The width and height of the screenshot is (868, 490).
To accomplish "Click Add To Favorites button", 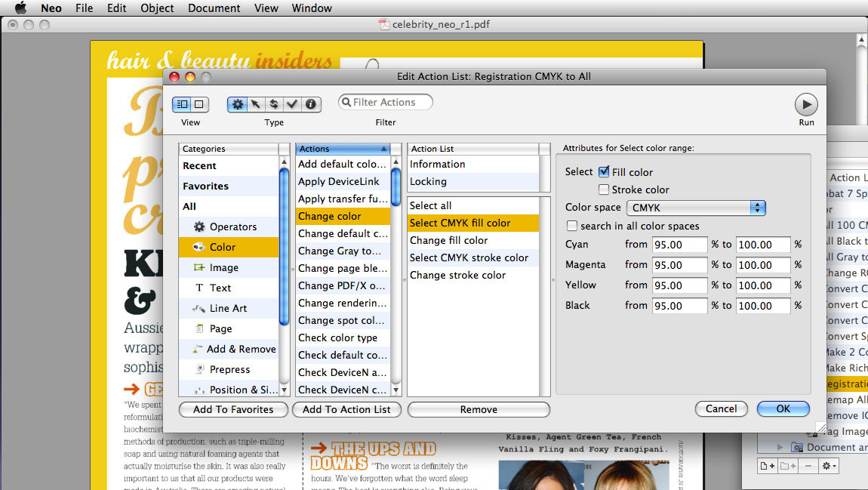I will click(233, 409).
